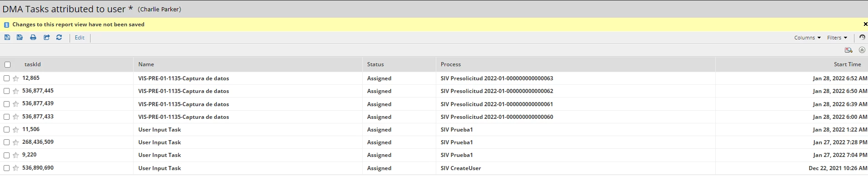Click the export/share report icon
868x181 pixels.
point(46,38)
